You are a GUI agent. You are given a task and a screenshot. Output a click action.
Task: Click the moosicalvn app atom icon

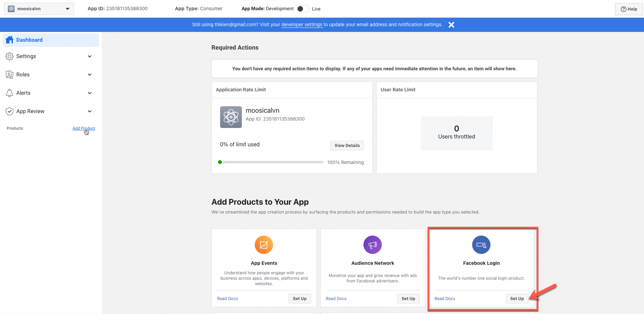pos(231,117)
